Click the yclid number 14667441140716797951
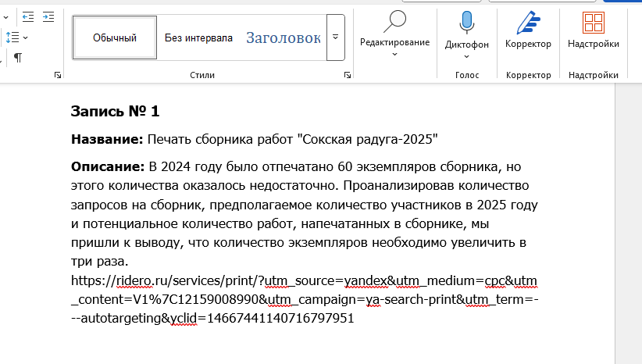This screenshot has height=364, width=642. (x=280, y=318)
